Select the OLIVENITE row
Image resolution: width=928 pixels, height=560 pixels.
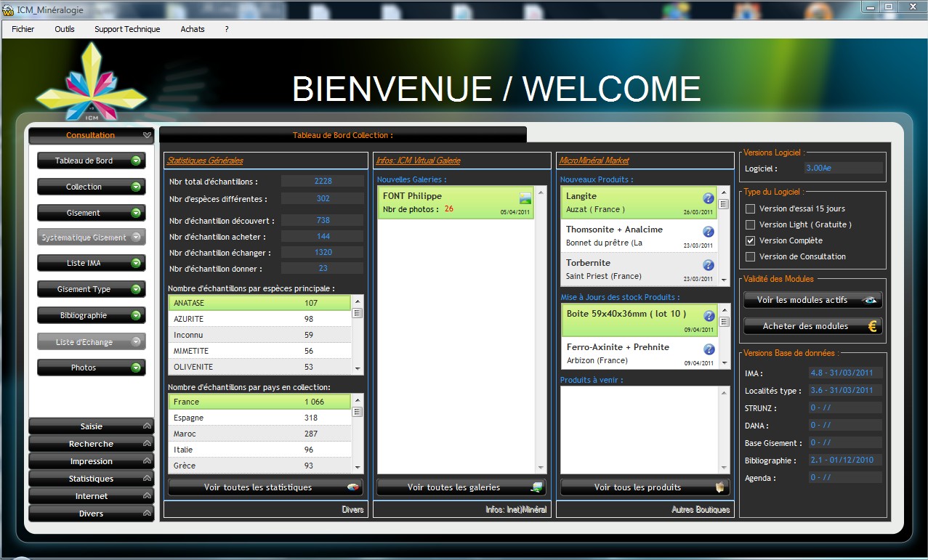point(259,367)
